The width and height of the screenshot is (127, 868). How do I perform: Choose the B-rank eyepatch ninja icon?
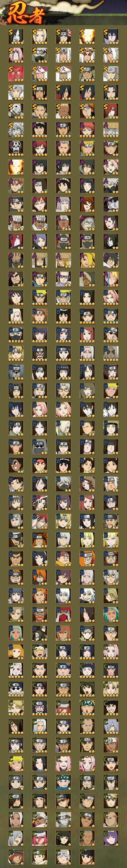(x=111, y=334)
